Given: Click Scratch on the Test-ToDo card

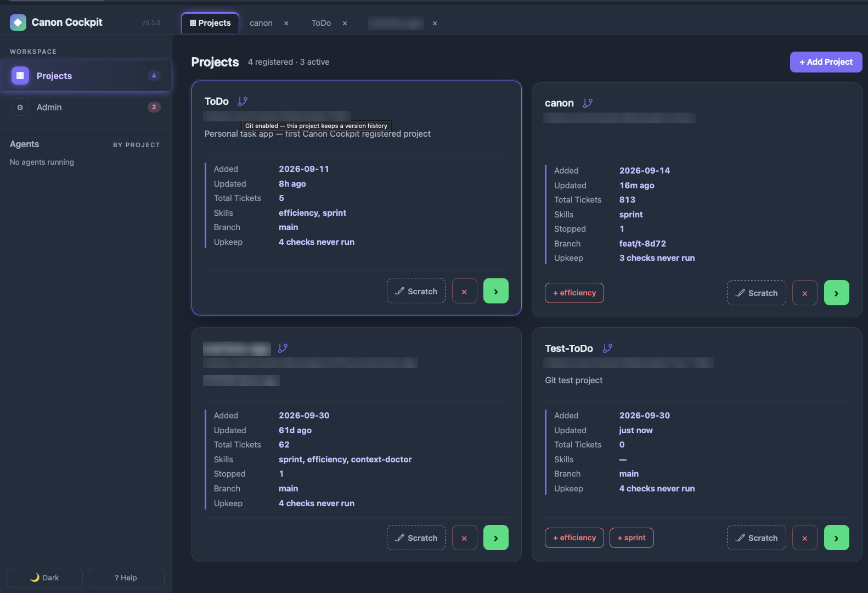Looking at the screenshot, I should click(x=757, y=538).
